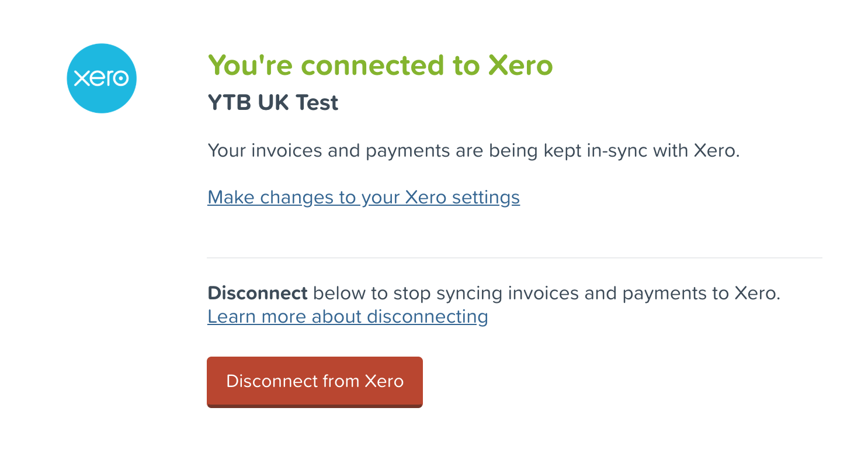Select the YTB UK Test organization name

tap(272, 102)
